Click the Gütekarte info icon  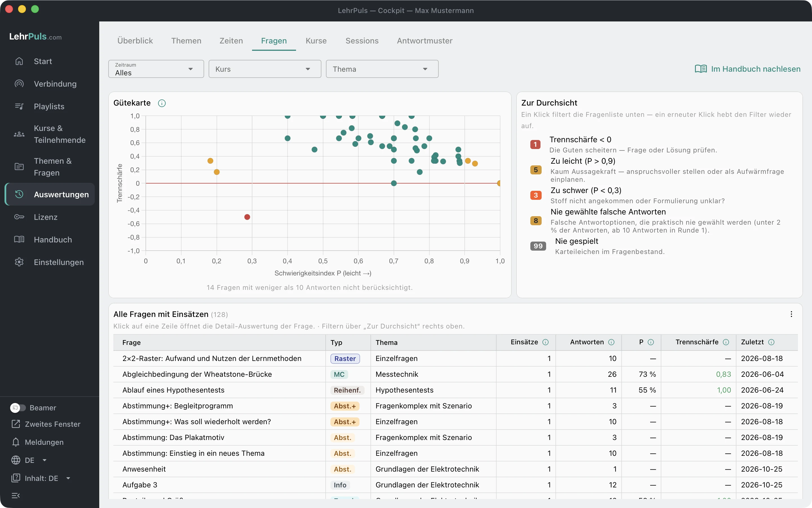[x=162, y=103]
